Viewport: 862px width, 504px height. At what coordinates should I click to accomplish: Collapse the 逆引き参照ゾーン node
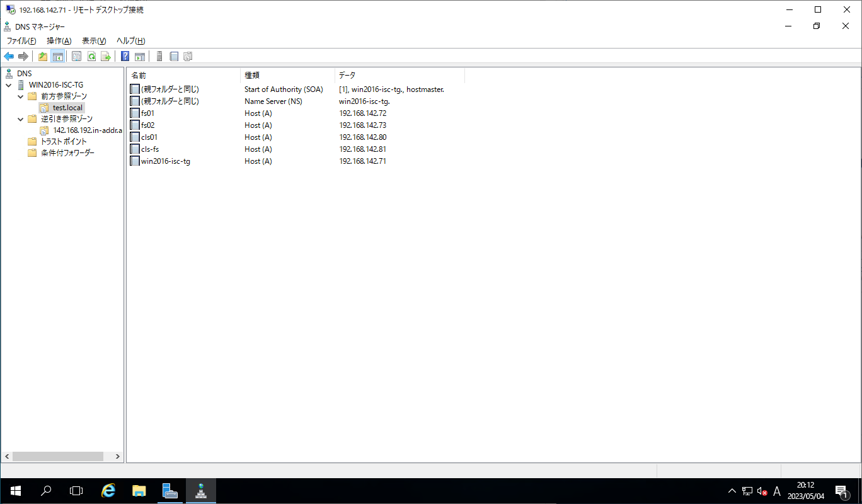pos(20,119)
